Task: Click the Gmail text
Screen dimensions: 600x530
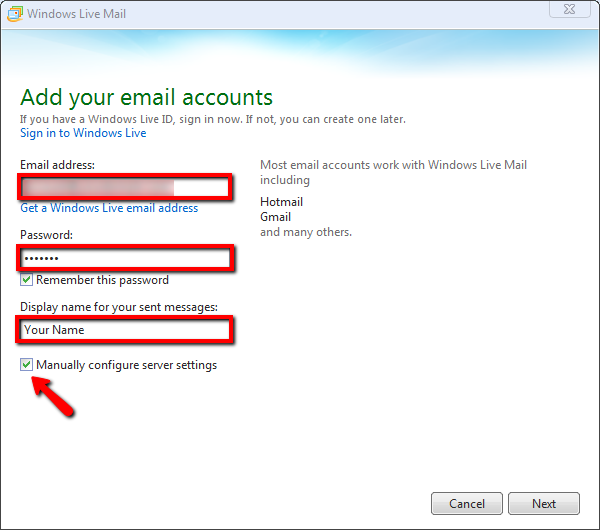Action: click(276, 217)
